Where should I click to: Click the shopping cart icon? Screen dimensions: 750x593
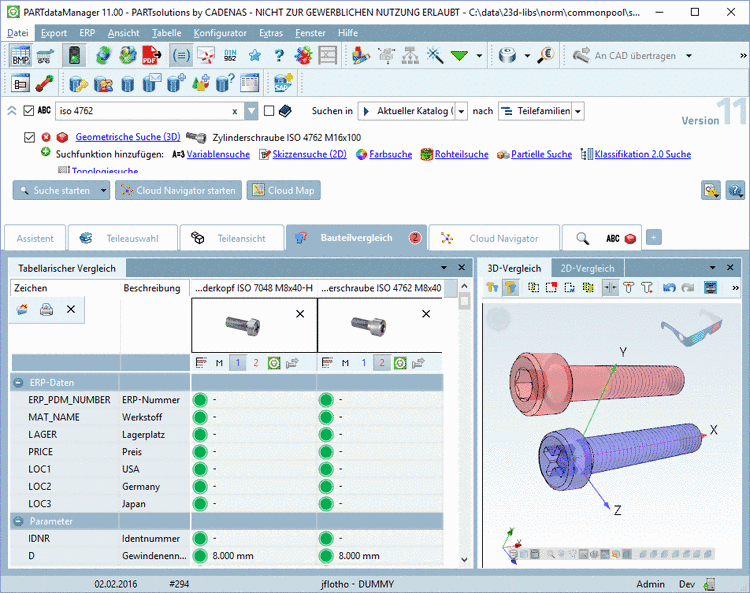(x=45, y=56)
